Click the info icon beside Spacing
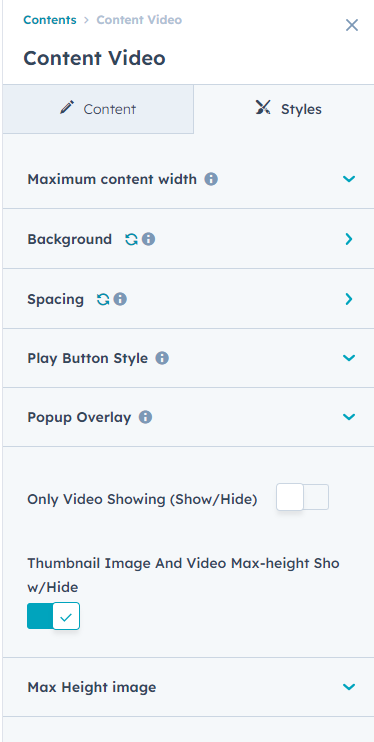374x742 pixels. pyautogui.click(x=120, y=300)
